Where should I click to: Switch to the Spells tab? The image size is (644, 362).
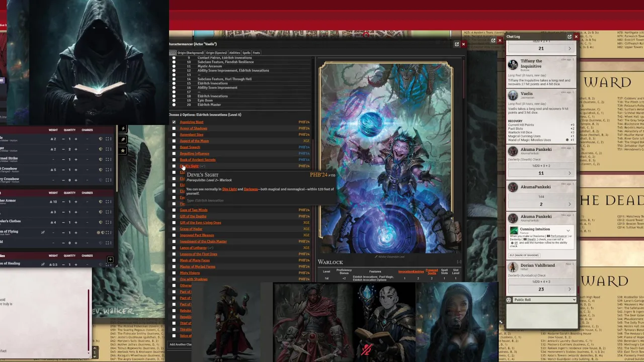[x=247, y=53]
